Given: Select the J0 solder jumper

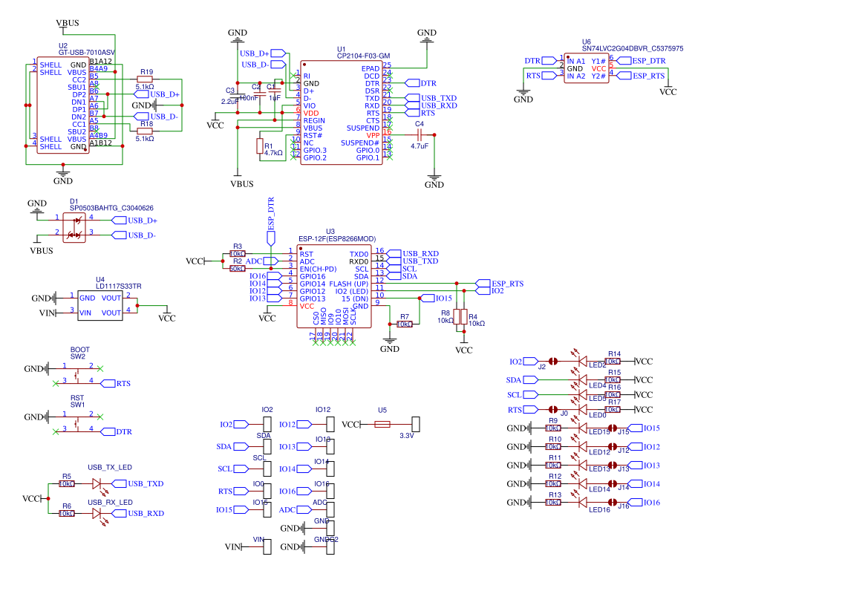Looking at the screenshot, I should (x=552, y=410).
